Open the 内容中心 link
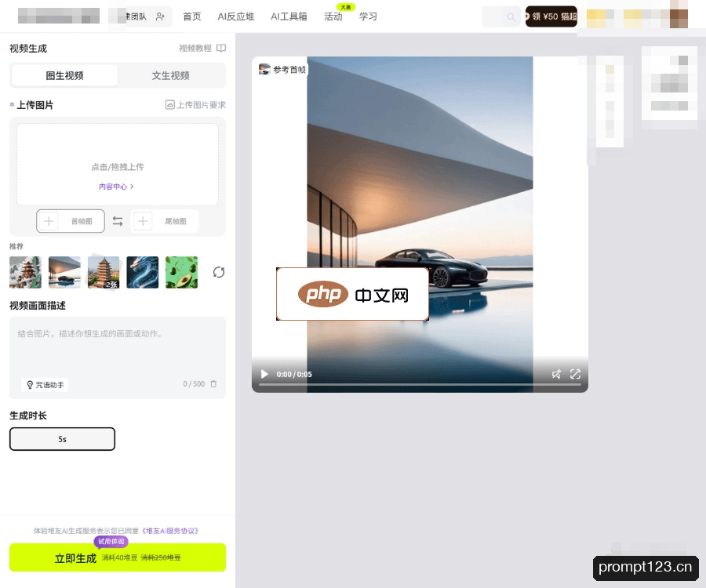 (116, 187)
